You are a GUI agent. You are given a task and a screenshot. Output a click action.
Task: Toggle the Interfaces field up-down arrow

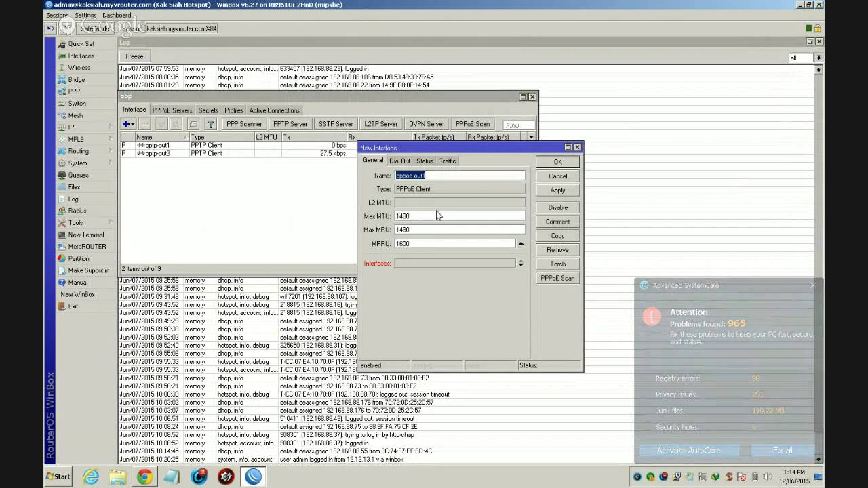click(521, 263)
